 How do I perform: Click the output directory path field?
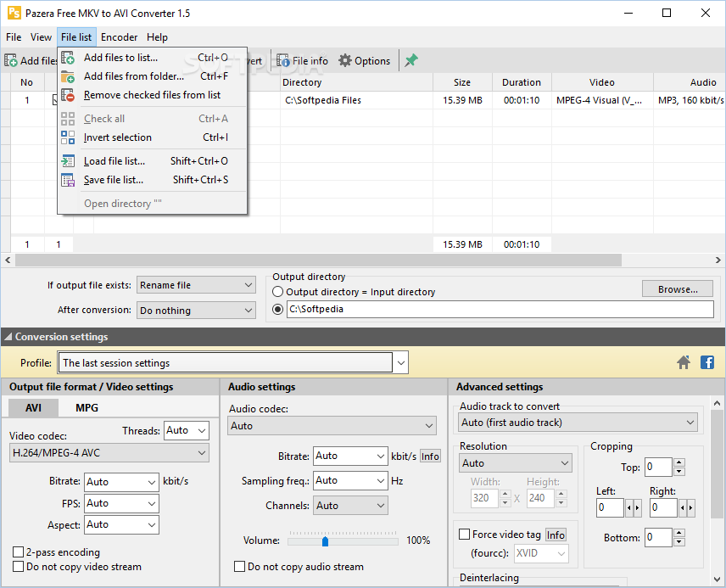click(x=500, y=310)
